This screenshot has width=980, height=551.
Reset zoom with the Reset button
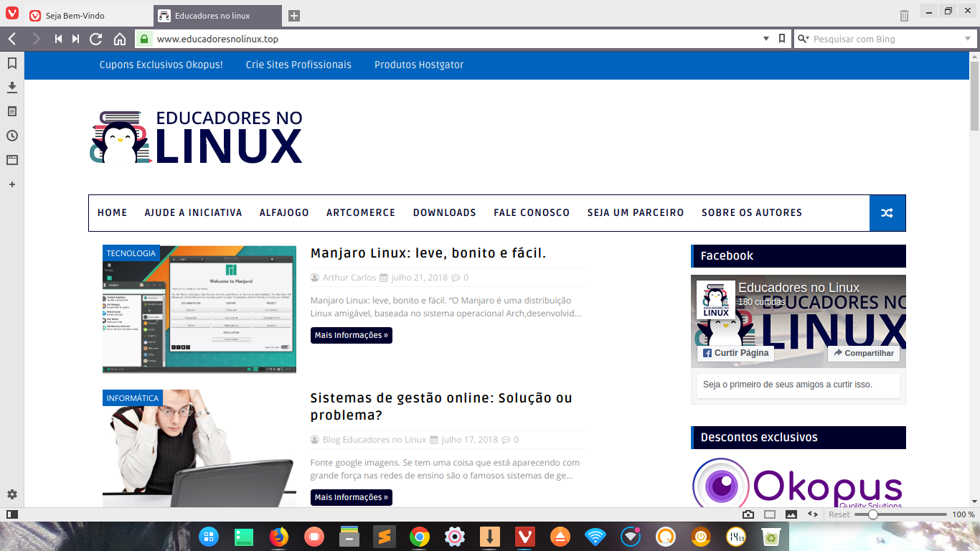[x=839, y=514]
